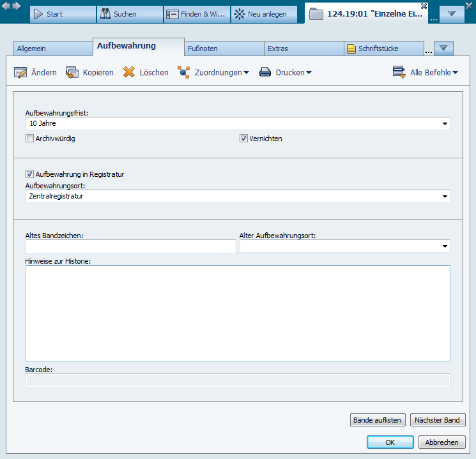Switch to the Fußnoten tab
The width and height of the screenshot is (476, 459).
[224, 49]
